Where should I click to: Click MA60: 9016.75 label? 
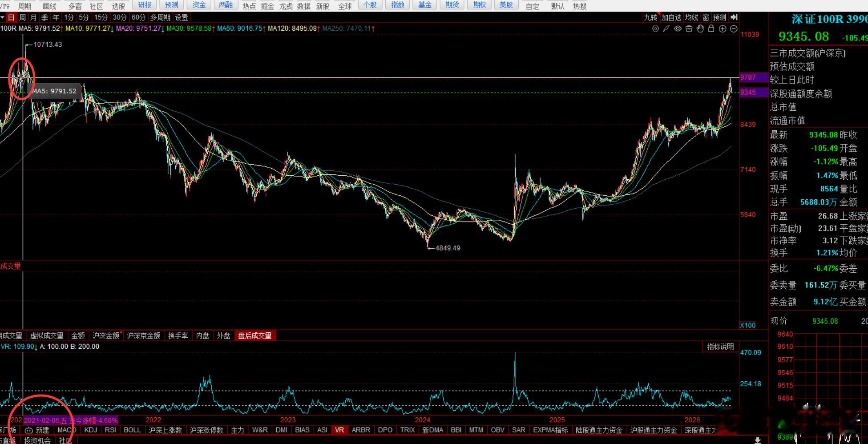coord(242,28)
